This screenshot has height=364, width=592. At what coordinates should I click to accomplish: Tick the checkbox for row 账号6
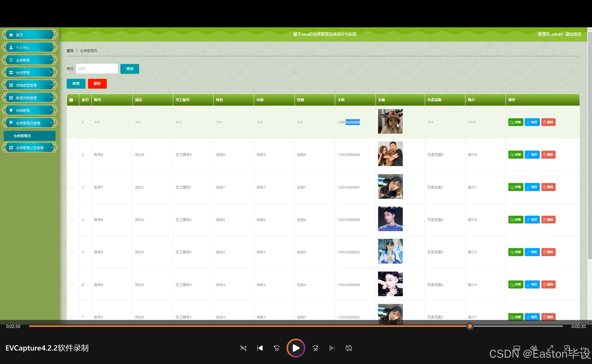click(x=71, y=220)
